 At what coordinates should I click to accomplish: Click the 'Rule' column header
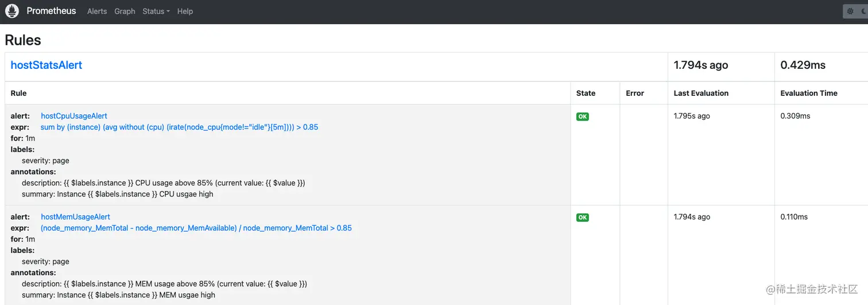[19, 93]
